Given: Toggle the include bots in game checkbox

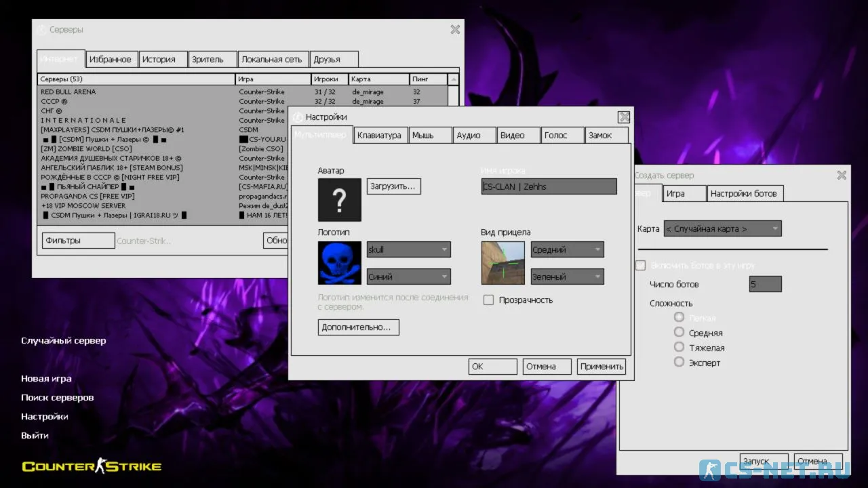Looking at the screenshot, I should click(640, 265).
